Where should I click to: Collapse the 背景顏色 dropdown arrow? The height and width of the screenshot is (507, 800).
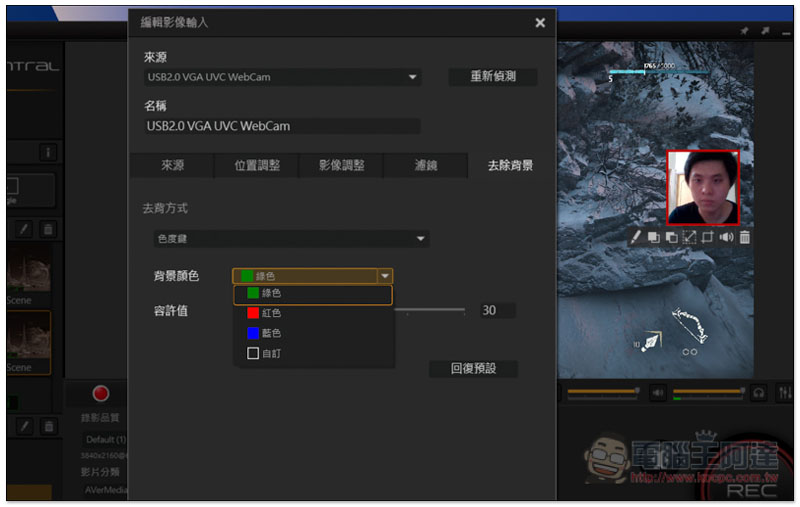385,276
